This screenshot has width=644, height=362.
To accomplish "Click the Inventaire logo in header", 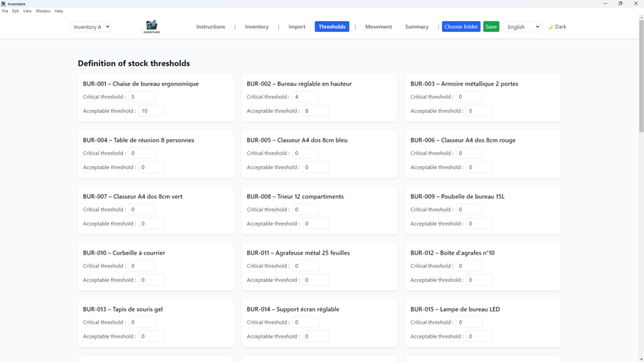I will click(x=152, y=27).
